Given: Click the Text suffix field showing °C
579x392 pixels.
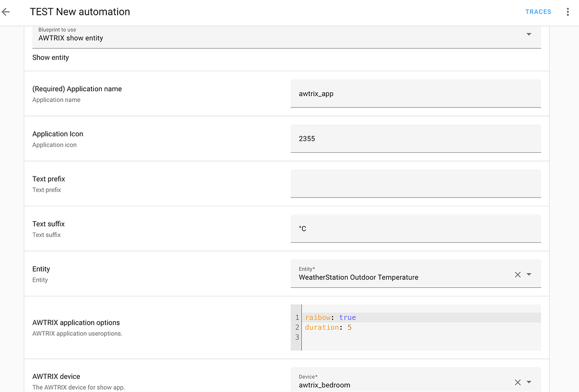Looking at the screenshot, I should [x=416, y=229].
